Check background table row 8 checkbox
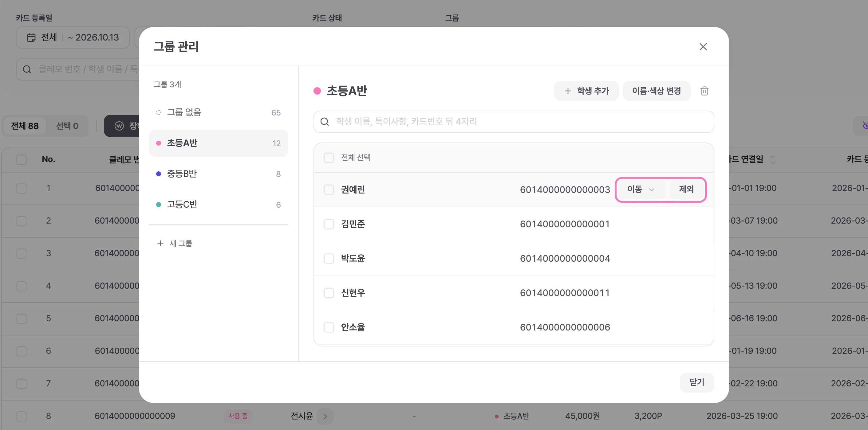This screenshot has height=430, width=868. tap(22, 416)
